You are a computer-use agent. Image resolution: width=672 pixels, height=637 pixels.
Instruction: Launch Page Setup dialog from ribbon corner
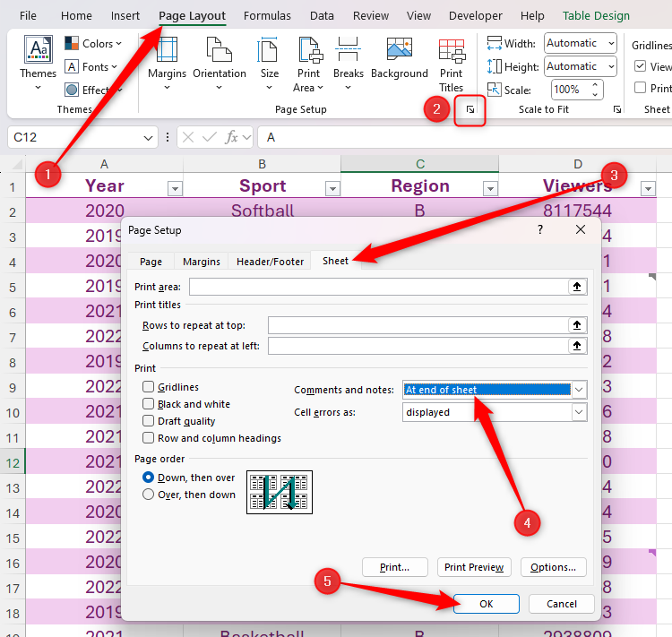pyautogui.click(x=470, y=109)
